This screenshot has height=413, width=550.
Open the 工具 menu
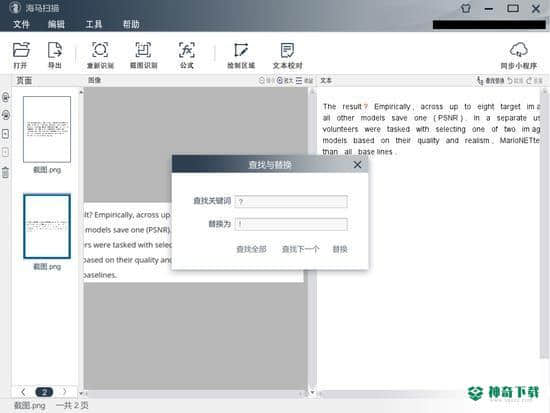click(x=94, y=24)
